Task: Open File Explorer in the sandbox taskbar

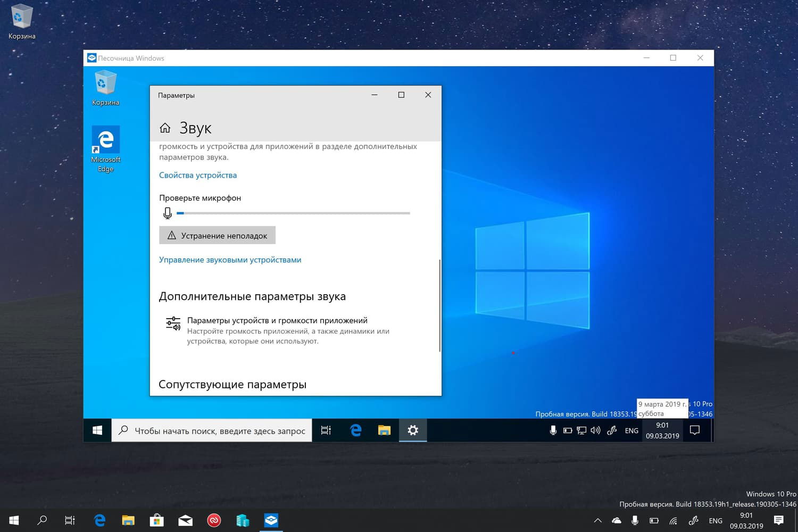Action: tap(384, 430)
